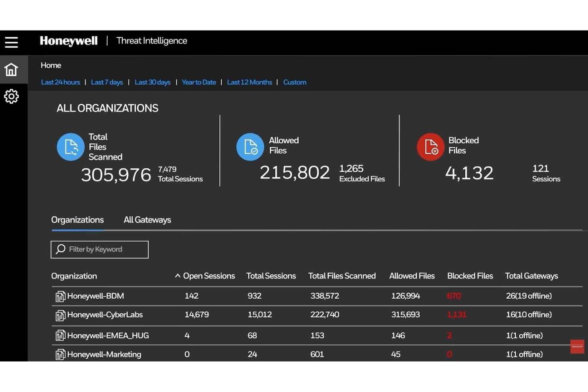Click the file icon beside Honeywell-EMEA_HUG
The height and width of the screenshot is (392, 588).
pos(60,335)
